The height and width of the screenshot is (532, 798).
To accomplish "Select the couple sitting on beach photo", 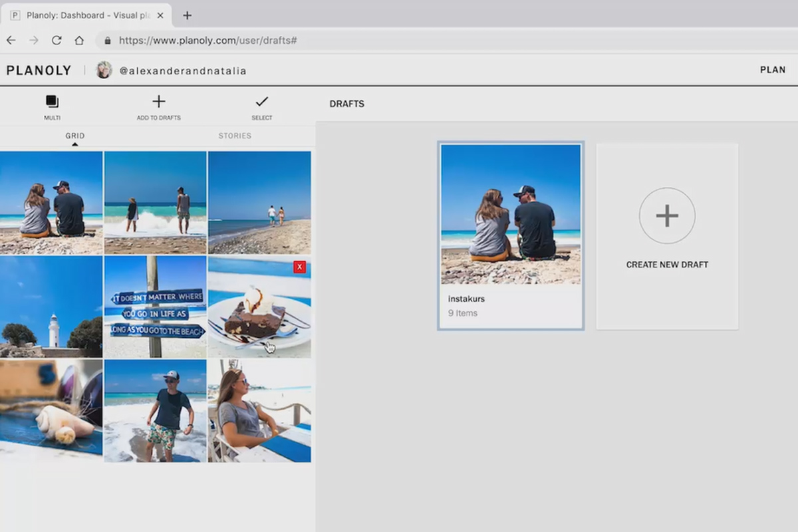I will [x=51, y=202].
